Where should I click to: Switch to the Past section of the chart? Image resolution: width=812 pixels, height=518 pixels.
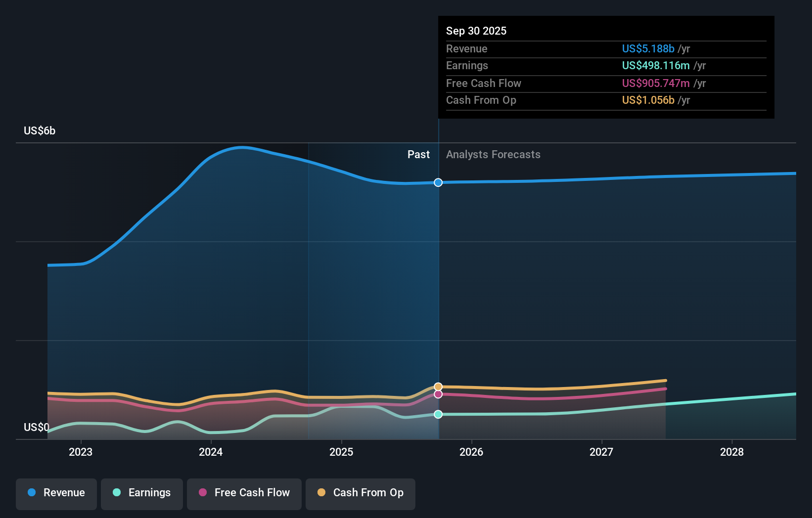pyautogui.click(x=418, y=154)
